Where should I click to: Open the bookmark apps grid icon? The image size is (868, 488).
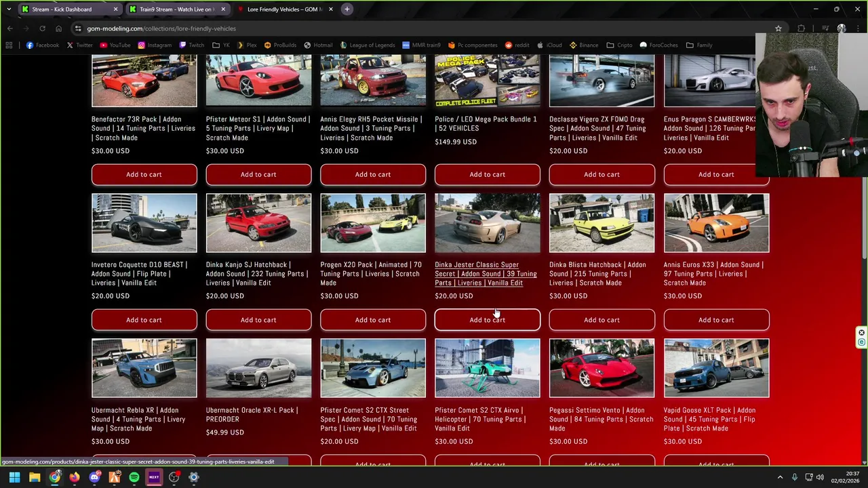(x=9, y=45)
